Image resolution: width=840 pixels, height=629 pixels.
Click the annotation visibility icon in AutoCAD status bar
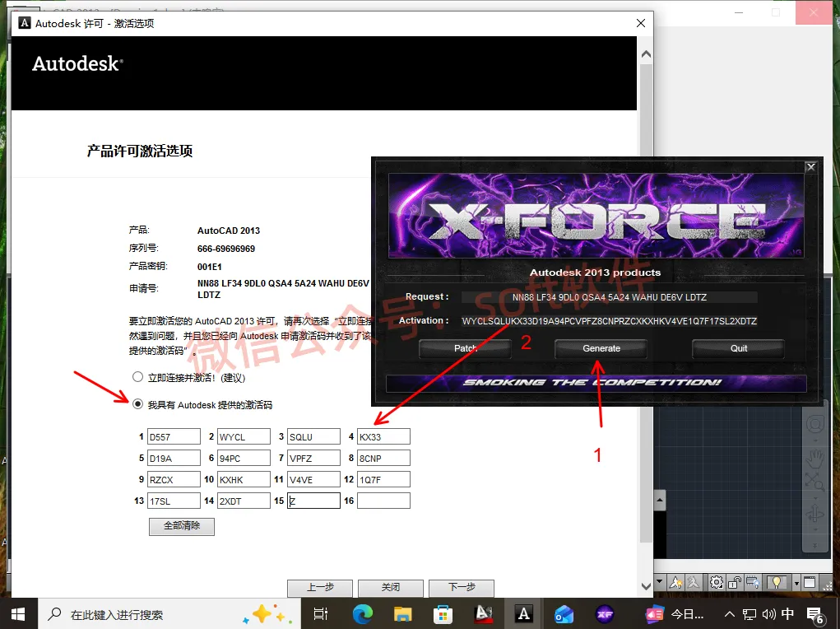(675, 582)
